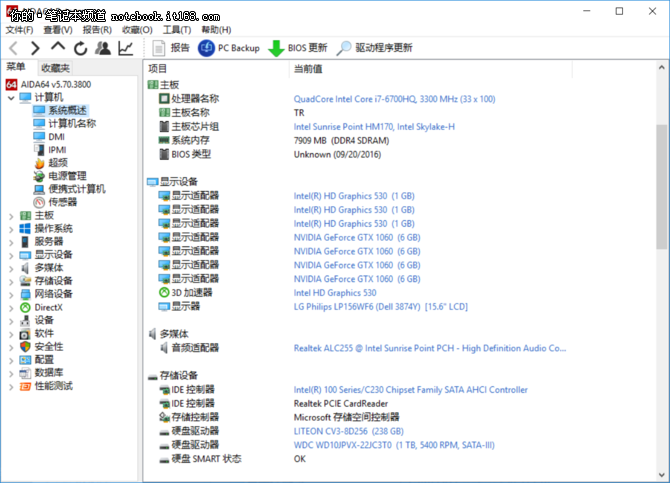Expand the 显示设备 tree node
This screenshot has width=670, height=483.
click(x=11, y=256)
